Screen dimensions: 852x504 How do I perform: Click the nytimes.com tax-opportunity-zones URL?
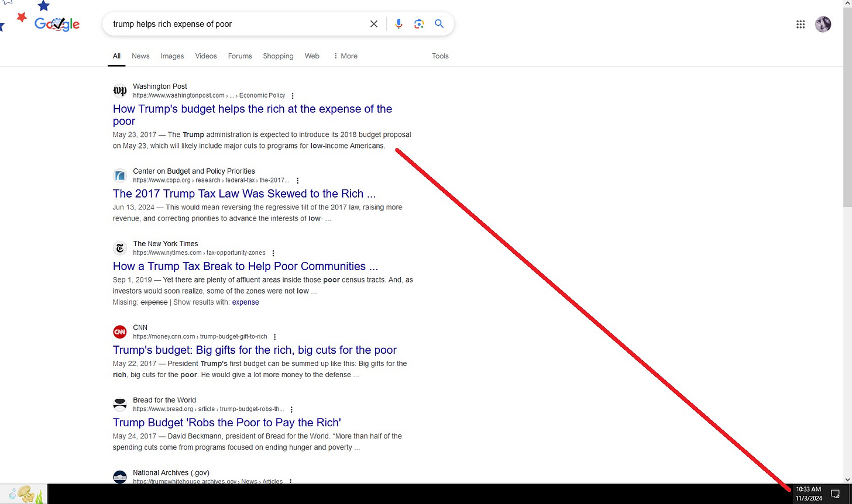tap(199, 253)
